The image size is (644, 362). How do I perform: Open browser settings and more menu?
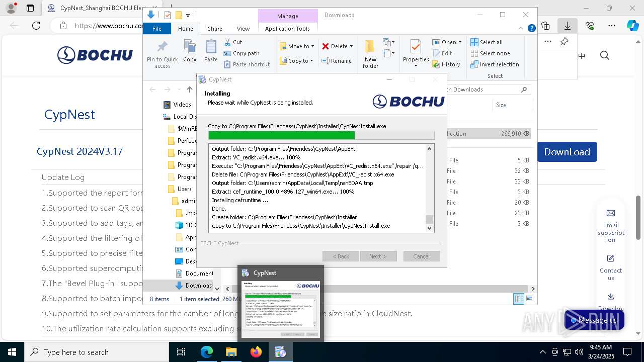coord(611,26)
